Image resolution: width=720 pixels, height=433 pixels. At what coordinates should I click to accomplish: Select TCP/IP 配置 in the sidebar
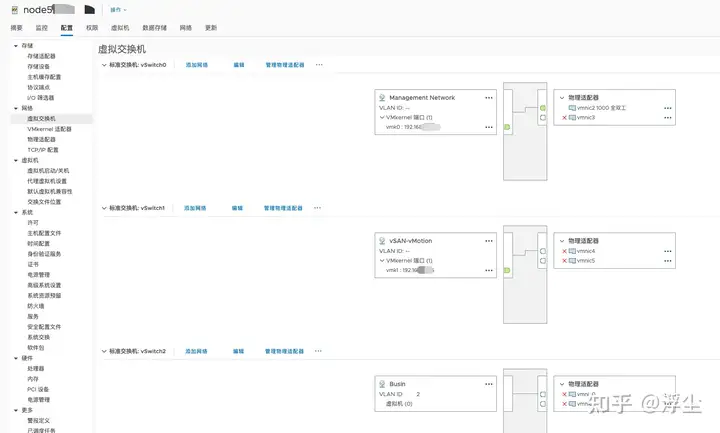click(43, 150)
